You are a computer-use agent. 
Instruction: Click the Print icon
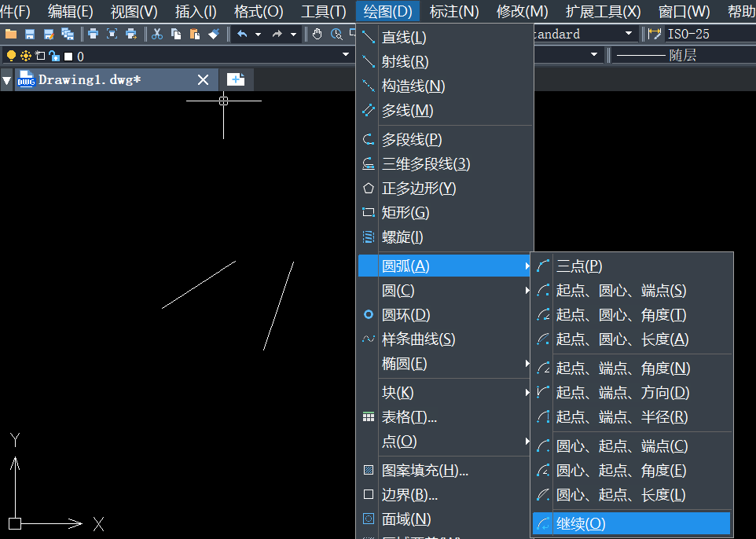(93, 35)
